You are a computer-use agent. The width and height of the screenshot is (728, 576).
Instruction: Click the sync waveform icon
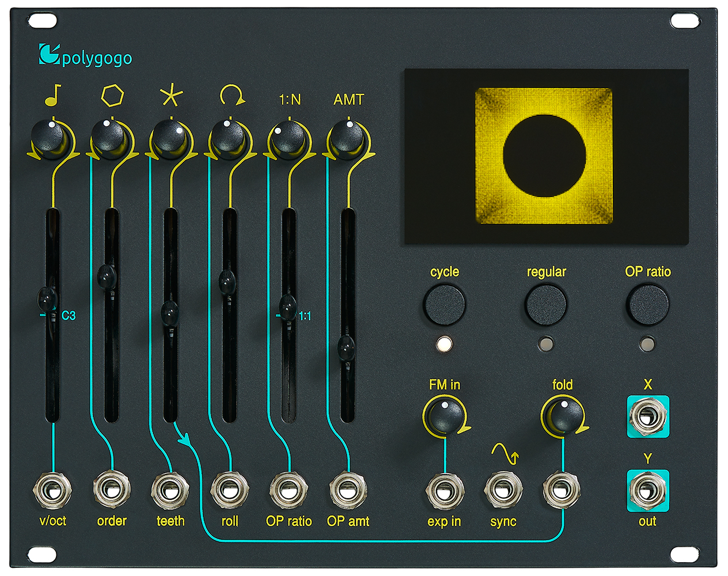505,454
